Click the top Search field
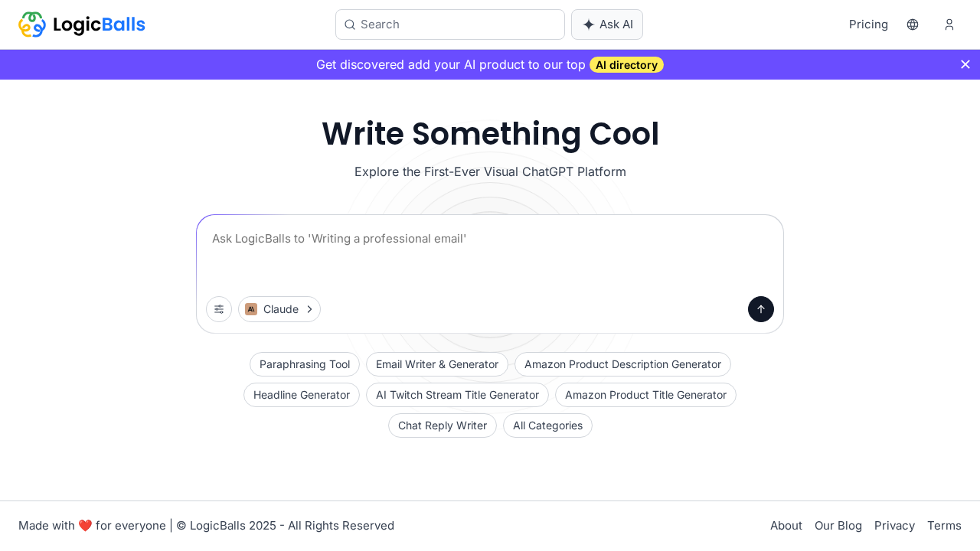 click(450, 24)
